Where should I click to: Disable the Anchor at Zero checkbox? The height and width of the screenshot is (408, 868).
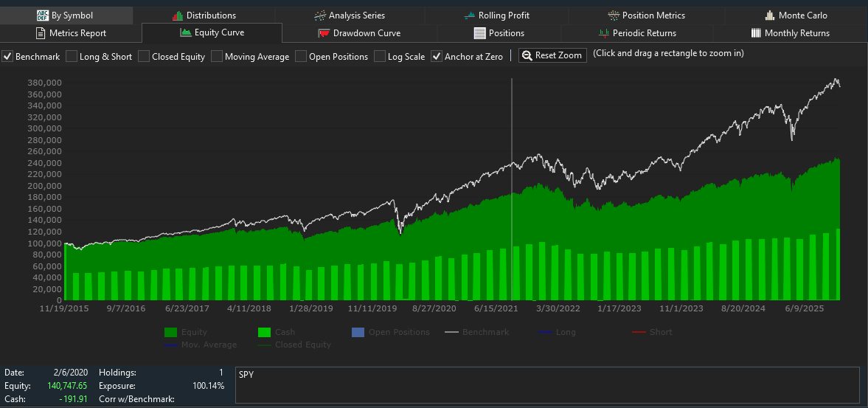[x=437, y=57]
